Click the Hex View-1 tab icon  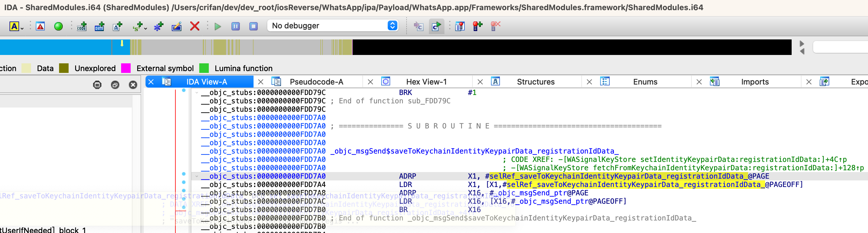[x=385, y=81]
